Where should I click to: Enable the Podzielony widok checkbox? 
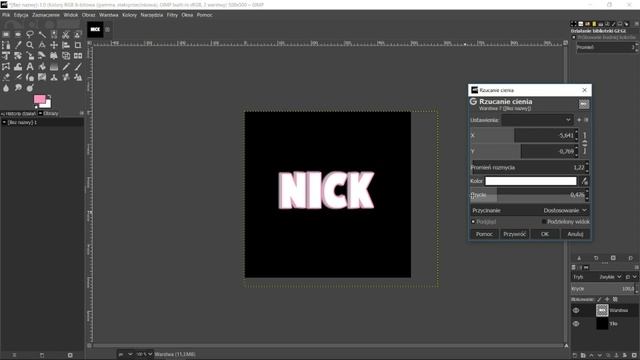544,222
